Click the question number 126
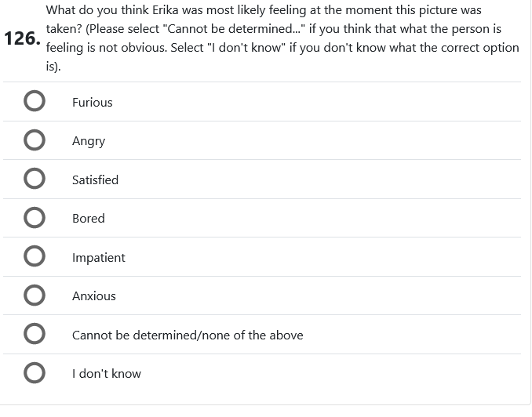Image resolution: width=532 pixels, height=417 pixels. coord(21,38)
